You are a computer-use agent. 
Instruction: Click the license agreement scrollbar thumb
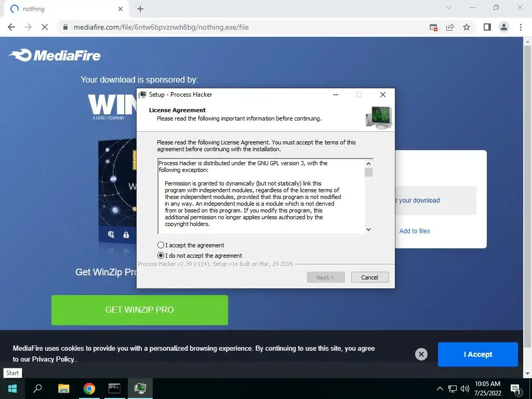pos(368,172)
